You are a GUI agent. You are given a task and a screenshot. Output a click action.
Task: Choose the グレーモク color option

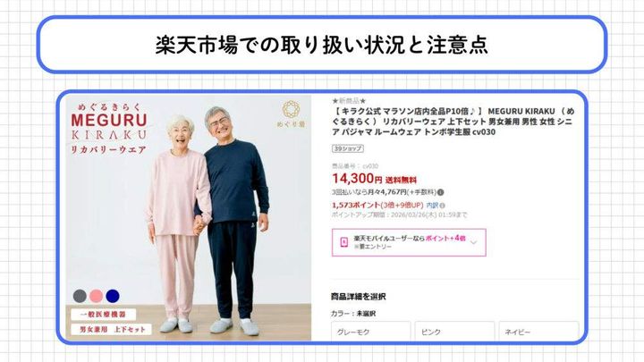[370, 332]
